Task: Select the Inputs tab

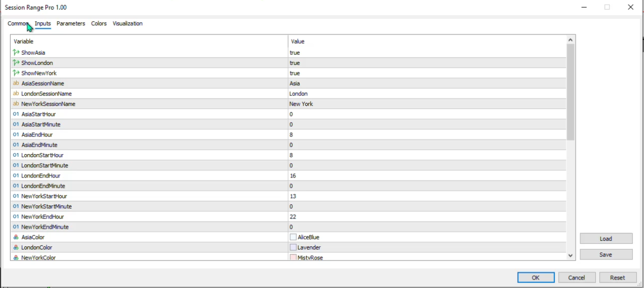Action: coord(43,24)
